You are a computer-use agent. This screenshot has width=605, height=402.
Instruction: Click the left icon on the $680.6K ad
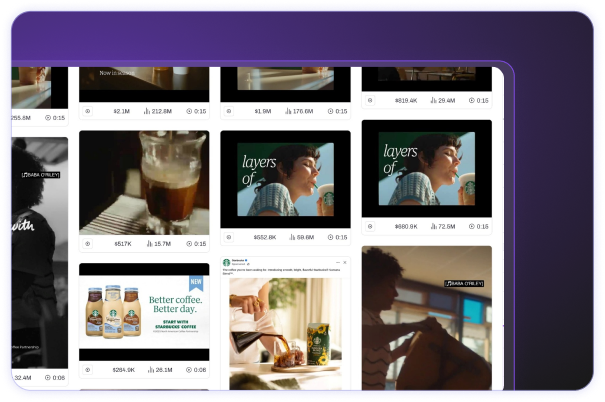369,227
